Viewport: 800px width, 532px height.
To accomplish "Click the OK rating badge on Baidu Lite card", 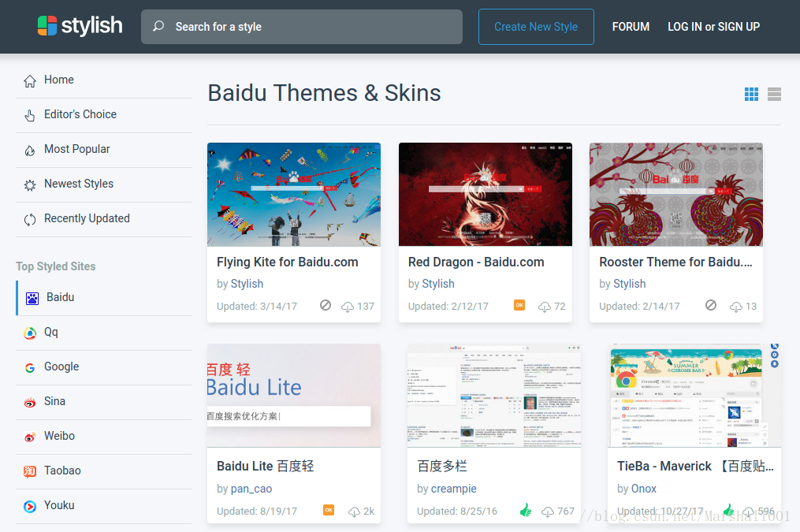I will coord(329,510).
